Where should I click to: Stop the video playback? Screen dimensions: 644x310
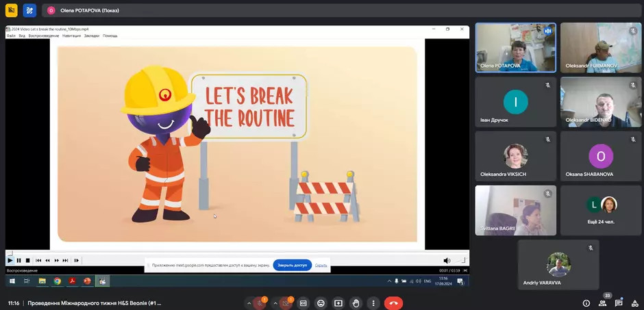tap(28, 260)
